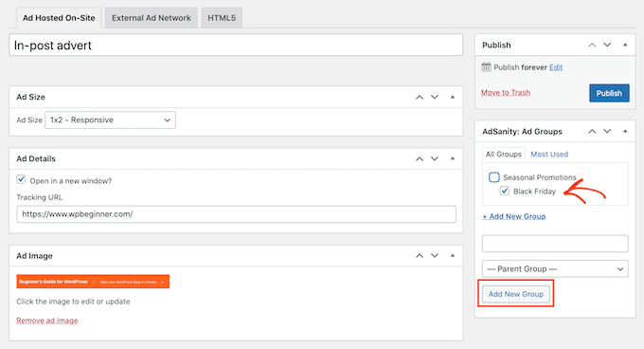Click the Move to Trash link

tap(506, 93)
